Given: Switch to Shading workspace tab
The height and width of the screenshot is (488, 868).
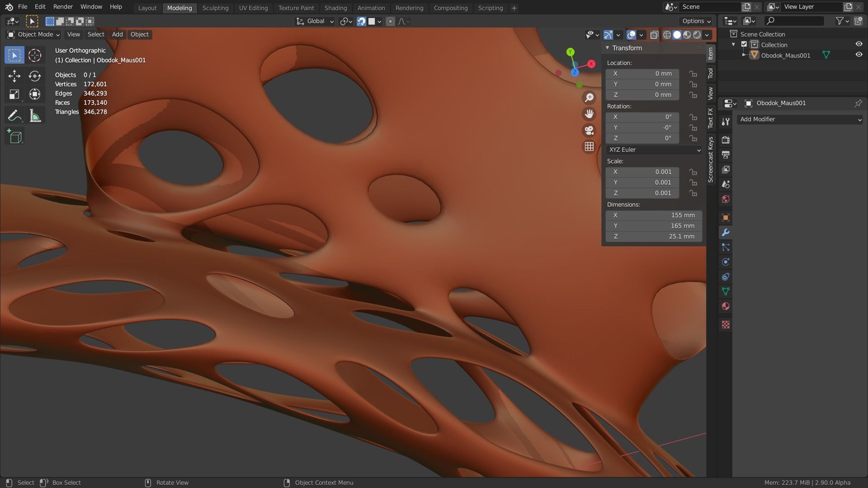Looking at the screenshot, I should 335,8.
